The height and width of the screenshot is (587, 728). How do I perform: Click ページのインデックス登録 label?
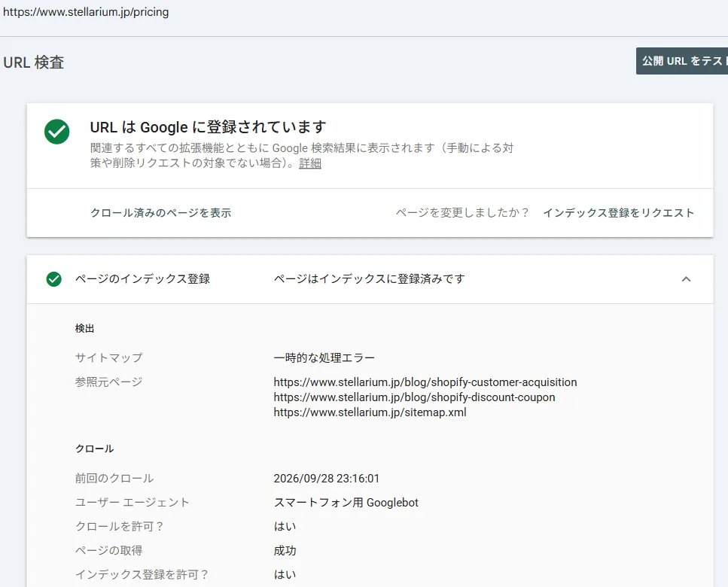click(x=142, y=279)
